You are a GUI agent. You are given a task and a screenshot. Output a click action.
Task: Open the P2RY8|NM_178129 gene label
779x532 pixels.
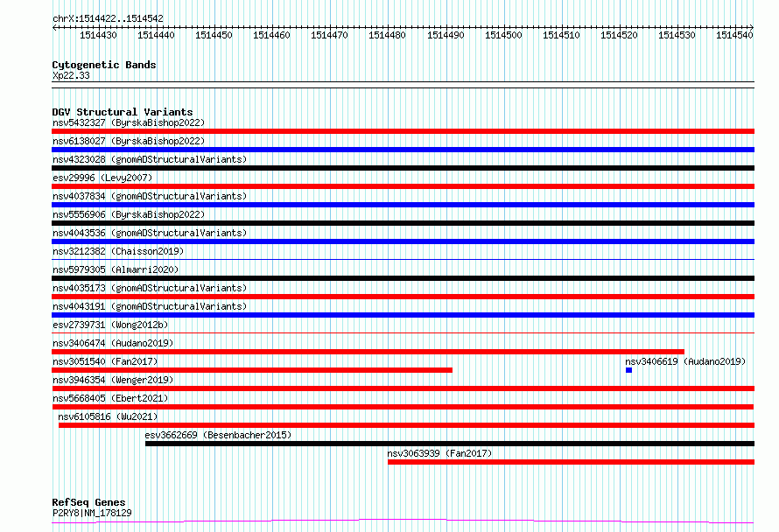(92, 513)
